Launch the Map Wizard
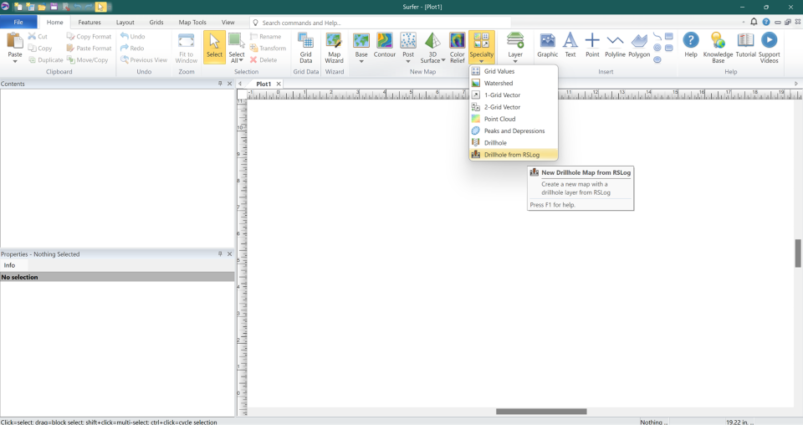803x425 pixels. point(334,48)
